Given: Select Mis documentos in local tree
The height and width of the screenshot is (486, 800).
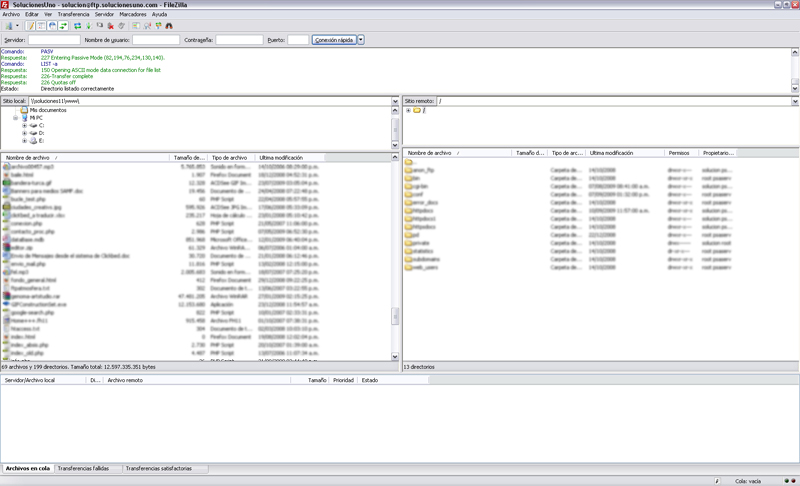Looking at the screenshot, I should (x=48, y=110).
